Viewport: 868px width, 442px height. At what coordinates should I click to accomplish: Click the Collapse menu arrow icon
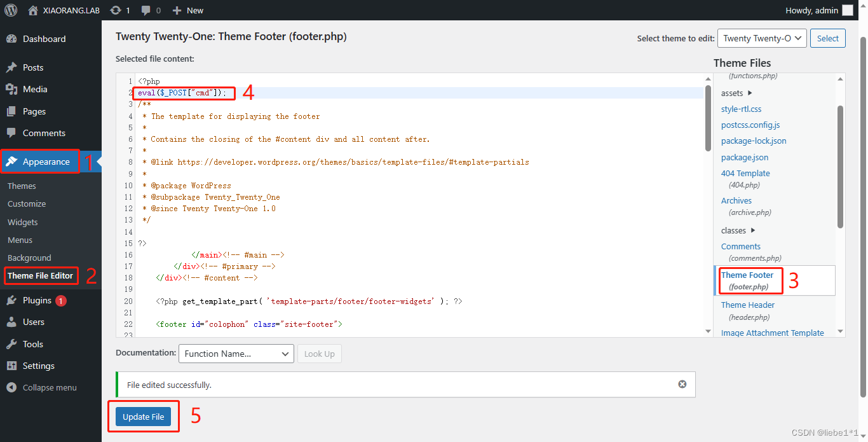pos(11,387)
